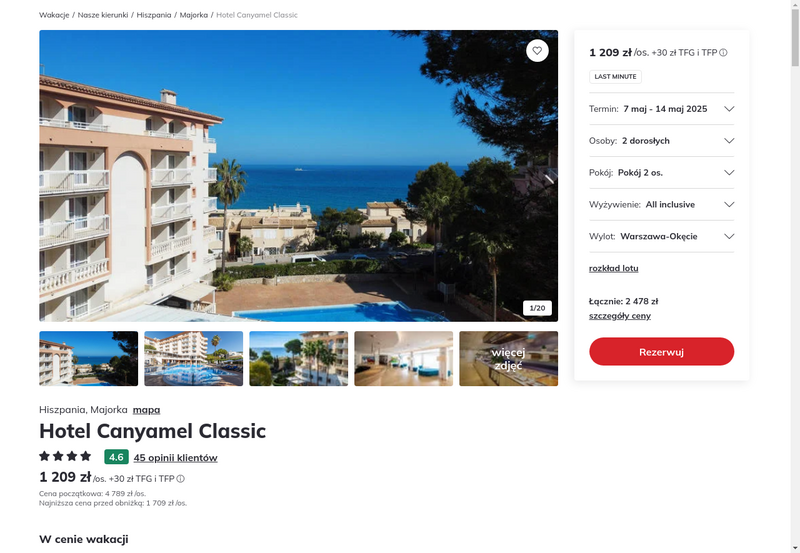The image size is (800, 553).
Task: Expand Wyżywienie All inclusive options
Action: click(x=661, y=205)
